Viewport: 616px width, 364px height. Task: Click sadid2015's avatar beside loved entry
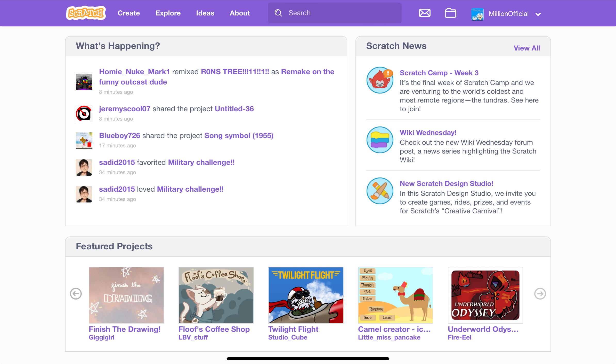84,194
